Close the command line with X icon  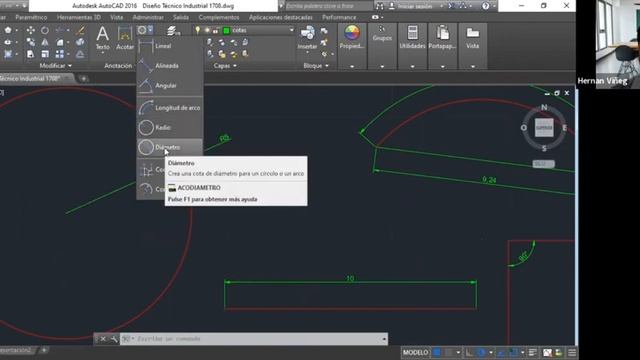103,339
